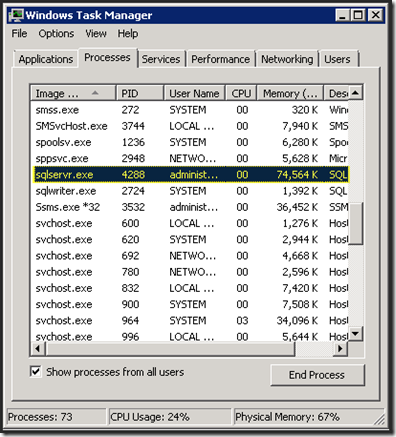Select svchost.exe with PID 600
Image resolution: width=396 pixels, height=437 pixels.
click(189, 223)
